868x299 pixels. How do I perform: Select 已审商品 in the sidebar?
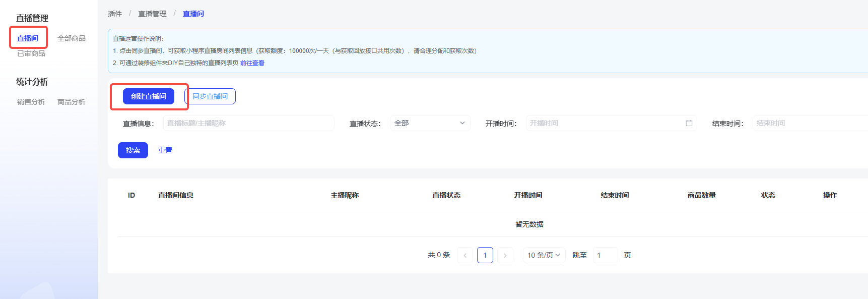point(31,53)
